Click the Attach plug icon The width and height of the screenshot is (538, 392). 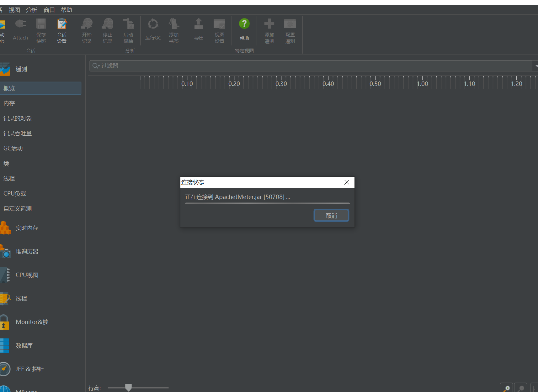pos(20,24)
